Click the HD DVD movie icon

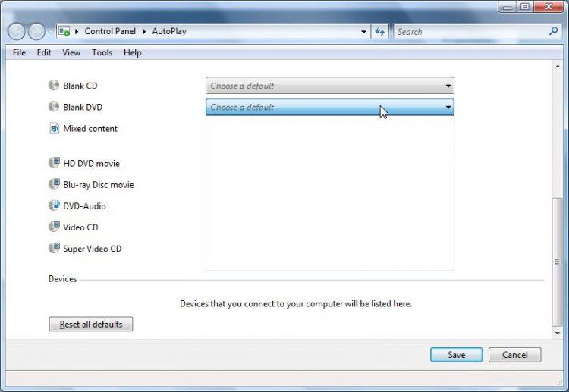click(54, 163)
